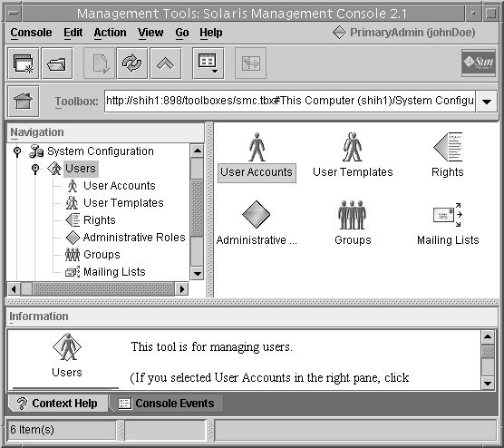Click the PrimaryAdmin role diamond icon

coord(339,33)
